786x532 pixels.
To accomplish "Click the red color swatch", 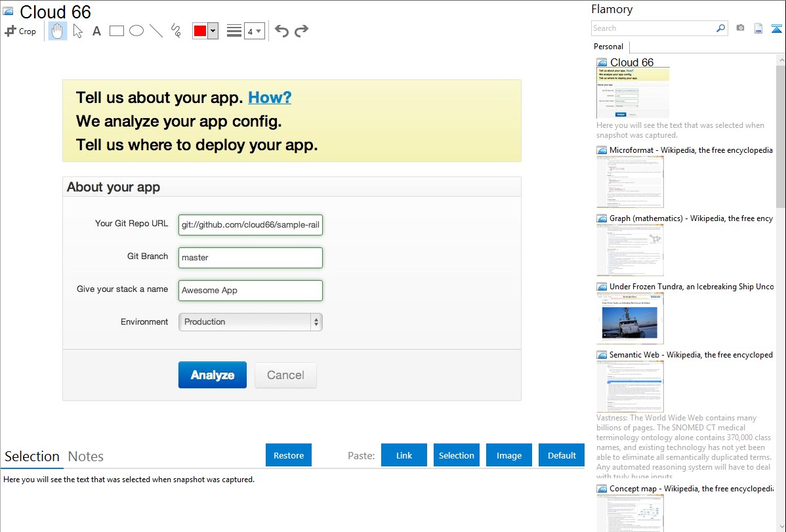I will click(200, 31).
